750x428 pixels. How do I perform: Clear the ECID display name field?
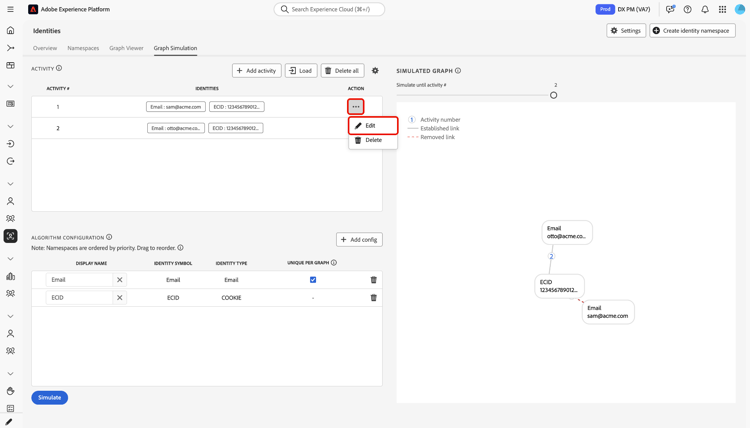120,297
